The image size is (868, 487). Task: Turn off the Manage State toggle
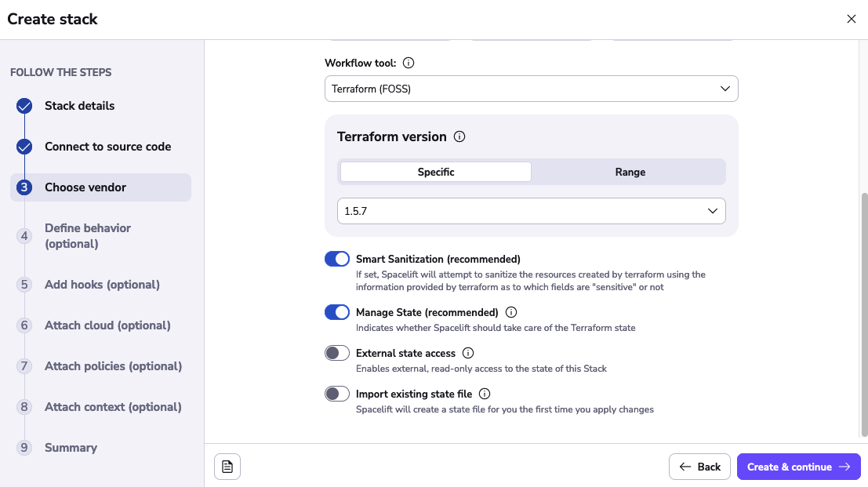(337, 313)
